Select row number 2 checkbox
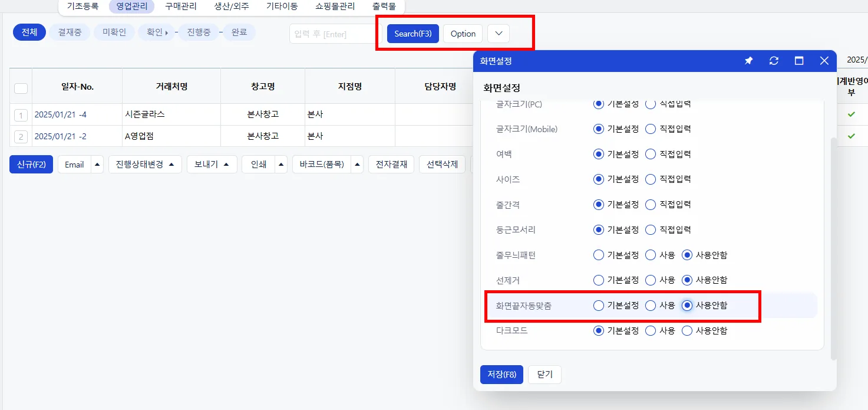This screenshot has height=410, width=868. pos(21,137)
